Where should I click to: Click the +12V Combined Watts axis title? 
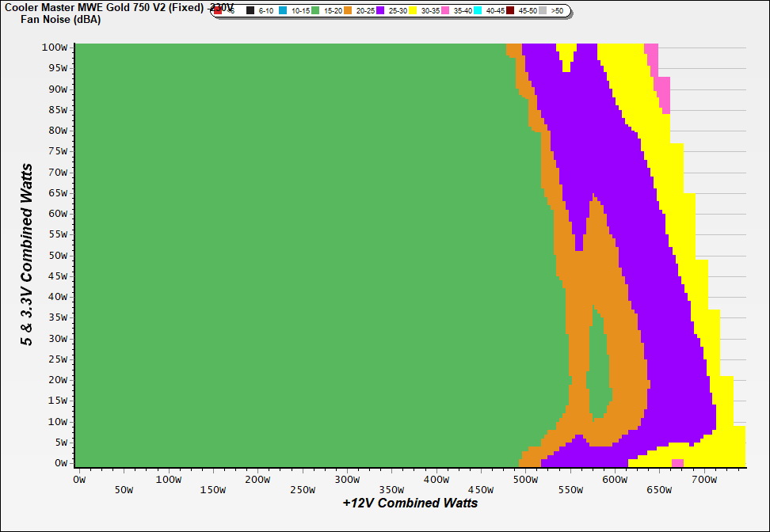click(410, 503)
